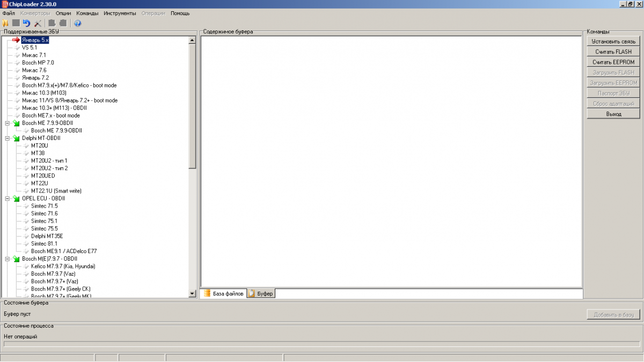Screen dimensions: 644x362
Task: Collapse the Delphi MT-OBDII tree group
Action: click(x=8, y=138)
